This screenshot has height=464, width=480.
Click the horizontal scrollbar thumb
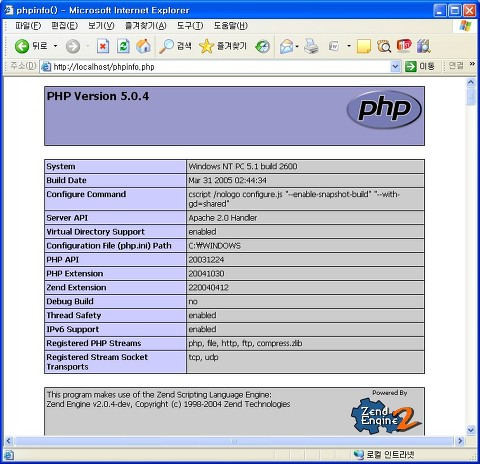click(x=234, y=441)
